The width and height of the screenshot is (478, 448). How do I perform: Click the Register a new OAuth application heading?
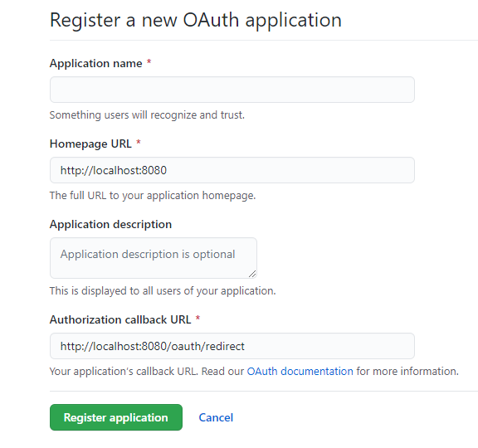coord(196,21)
